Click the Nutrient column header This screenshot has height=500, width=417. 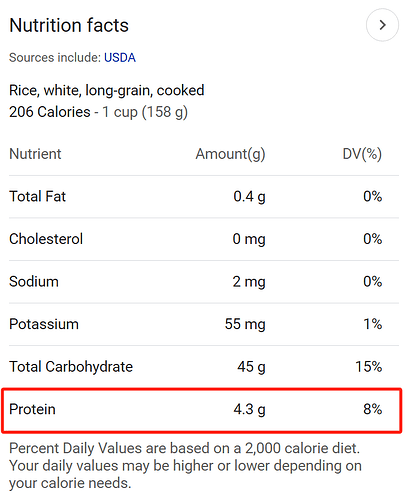(35, 154)
